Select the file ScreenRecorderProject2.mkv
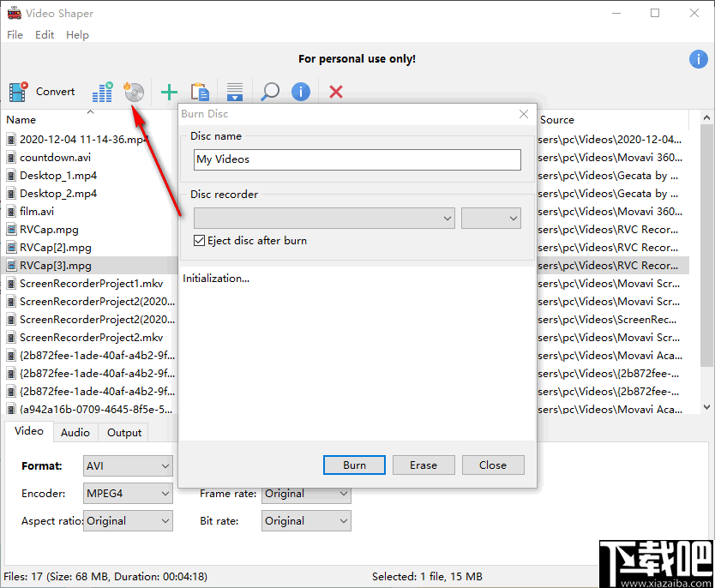The width and height of the screenshot is (715, 588). click(x=91, y=338)
